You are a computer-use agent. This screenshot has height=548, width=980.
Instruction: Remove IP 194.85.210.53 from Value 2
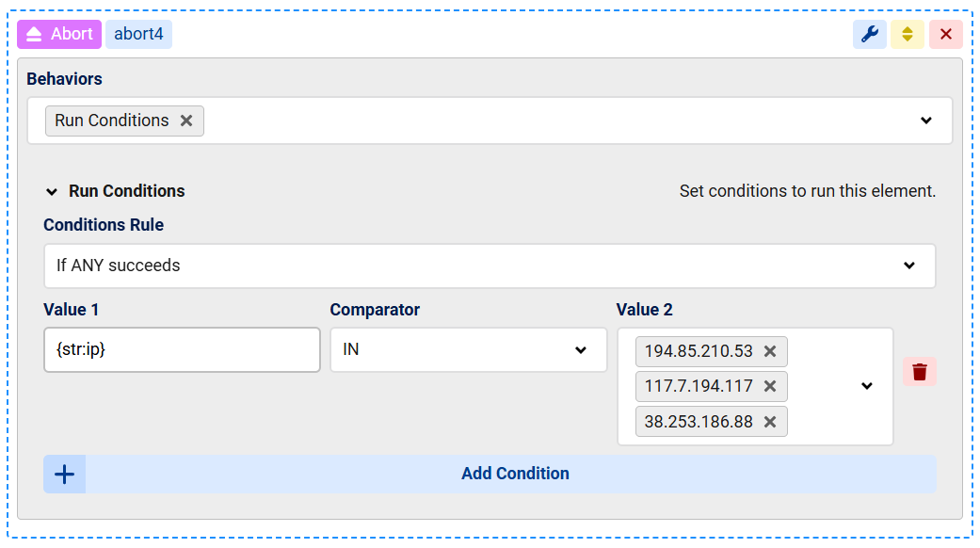769,351
